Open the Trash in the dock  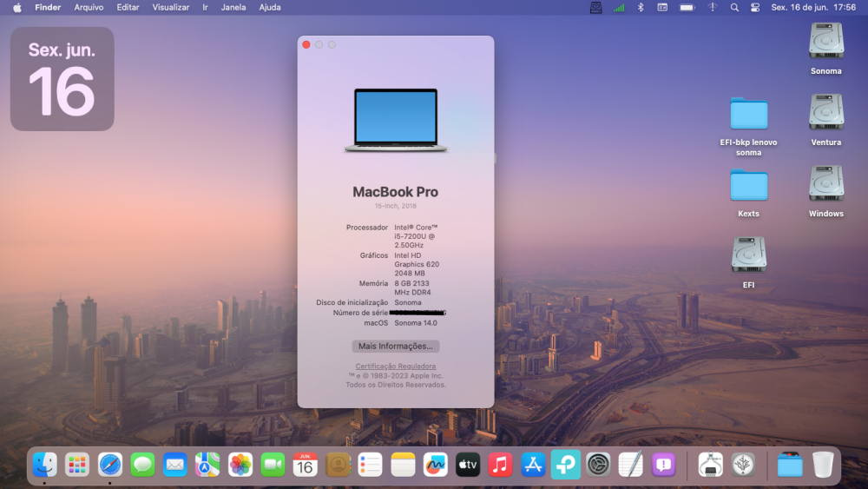pos(823,465)
